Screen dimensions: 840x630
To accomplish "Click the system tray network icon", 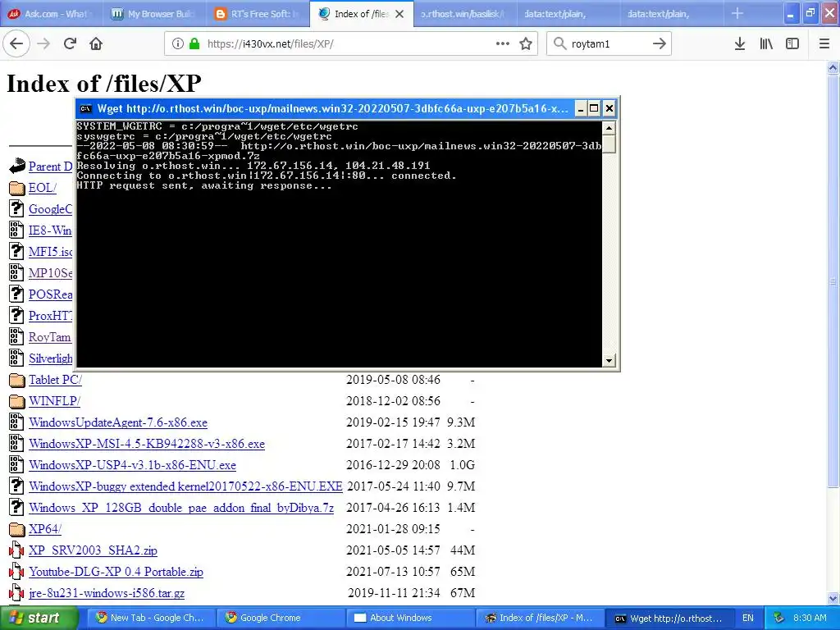I will point(778,619).
